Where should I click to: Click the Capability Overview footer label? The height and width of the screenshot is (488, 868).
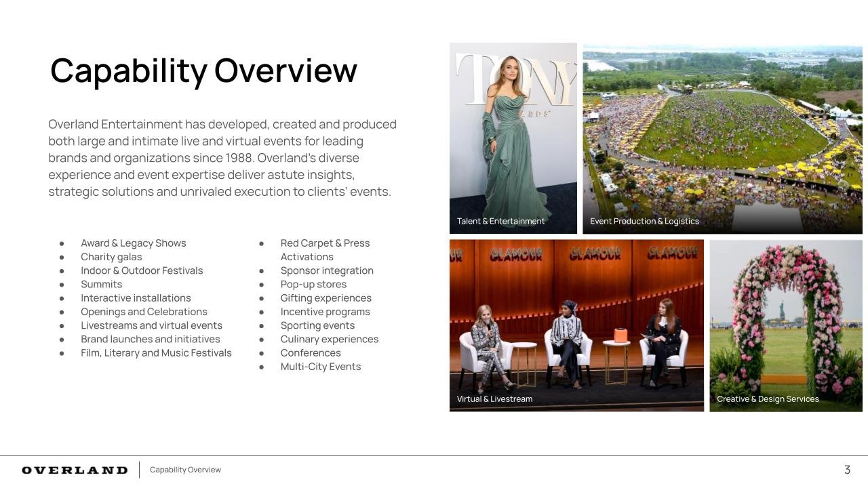point(185,469)
